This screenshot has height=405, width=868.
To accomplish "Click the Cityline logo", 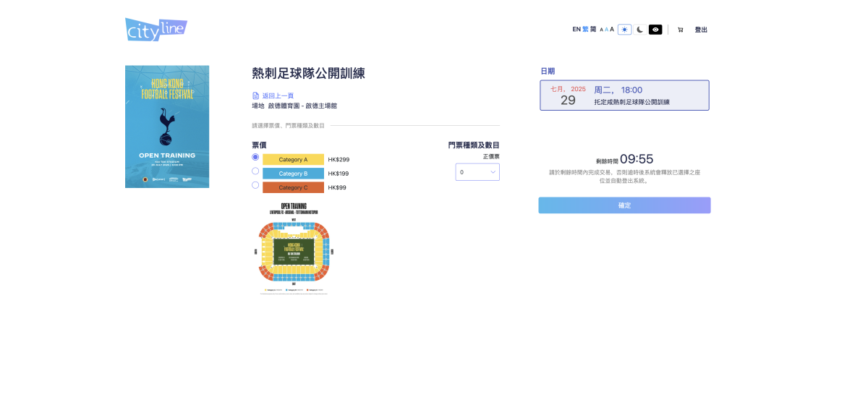I will point(156,29).
